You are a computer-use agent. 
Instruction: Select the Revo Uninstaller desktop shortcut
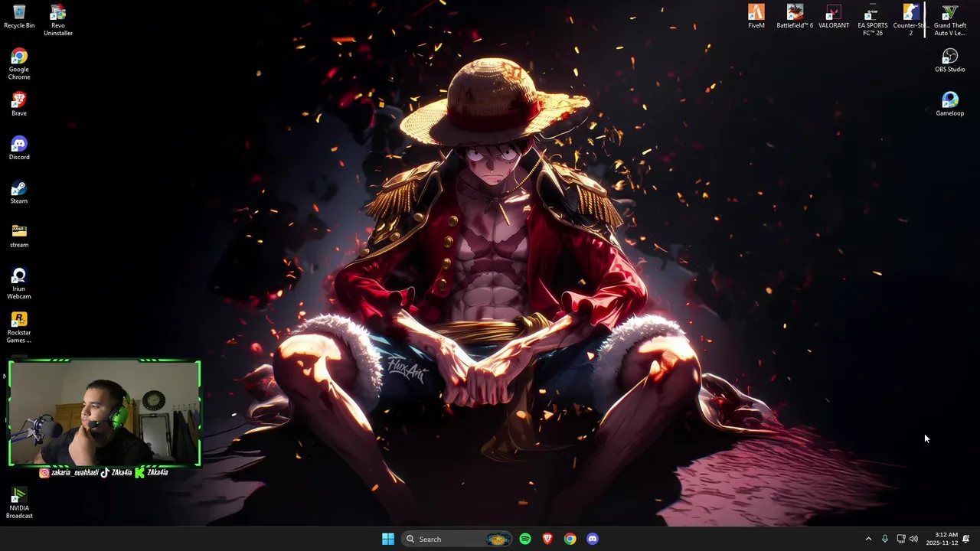pyautogui.click(x=58, y=20)
